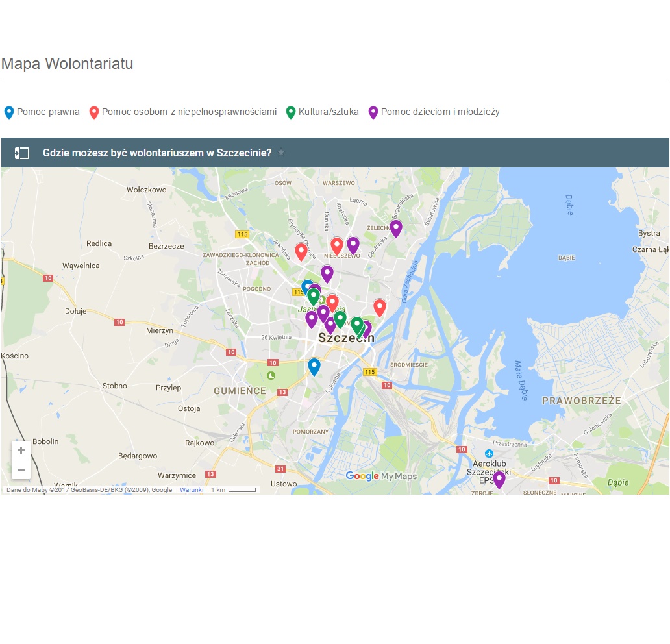Image resolution: width=670 pixels, height=644 pixels.
Task: Select the purple pin near Żelechowa
Action: click(396, 229)
